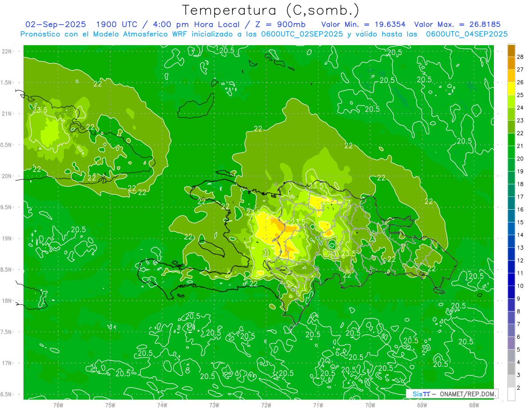Click the "19N" latitude label

pyautogui.click(x=6, y=239)
